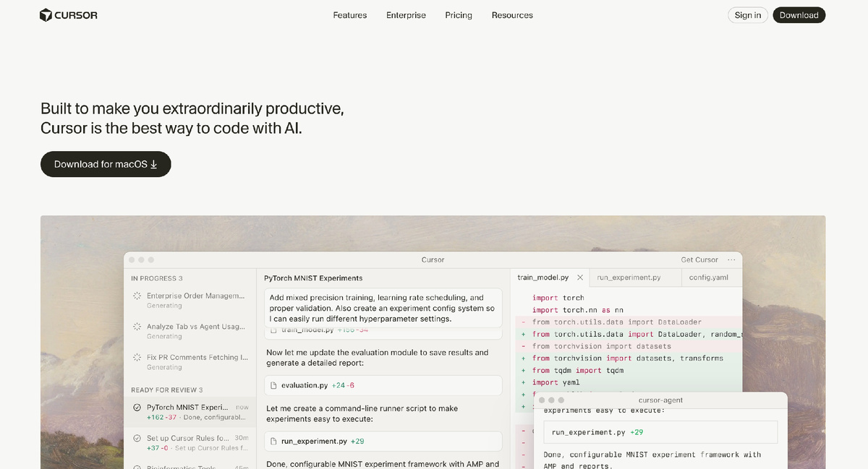Open run_experiment.py file chip in chat
The width and height of the screenshot is (868, 469).
tap(383, 441)
